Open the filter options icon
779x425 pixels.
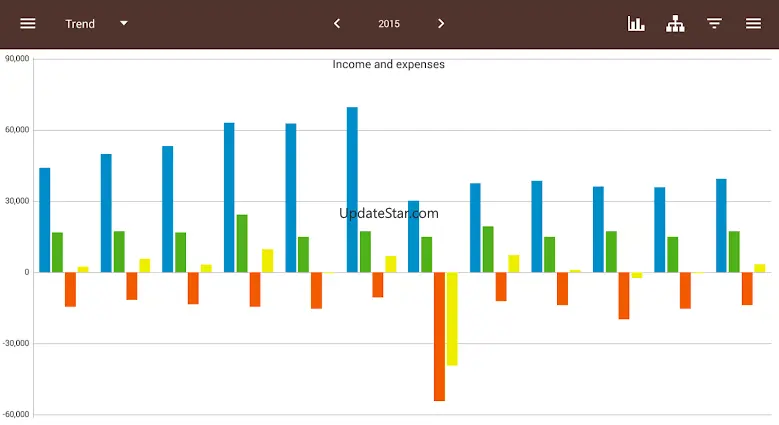pyautogui.click(x=714, y=24)
